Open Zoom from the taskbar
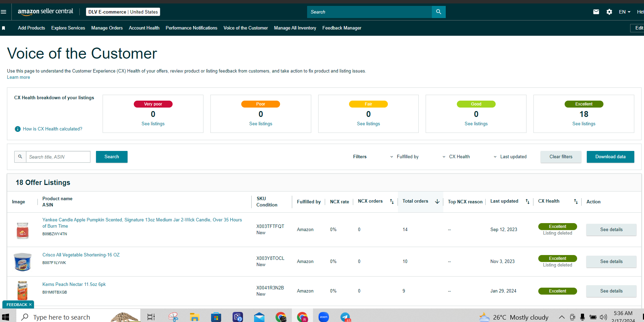The image size is (644, 322). 324,317
